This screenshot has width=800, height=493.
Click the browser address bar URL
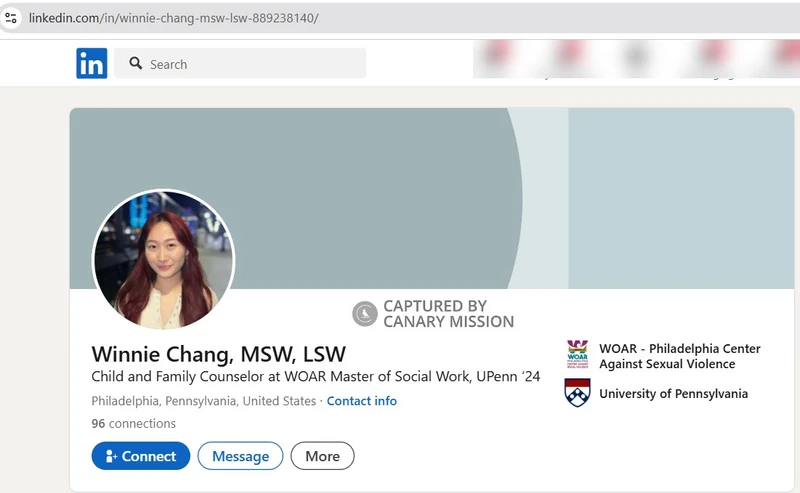[173, 18]
